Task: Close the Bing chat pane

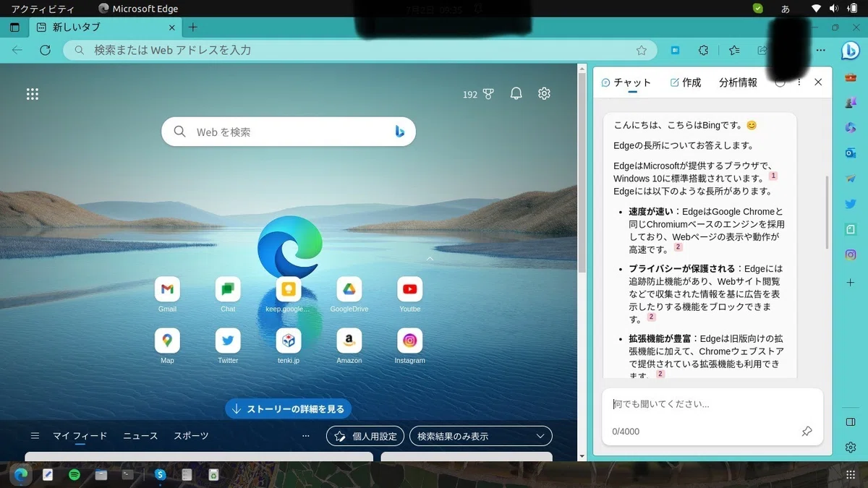Action: (x=818, y=82)
